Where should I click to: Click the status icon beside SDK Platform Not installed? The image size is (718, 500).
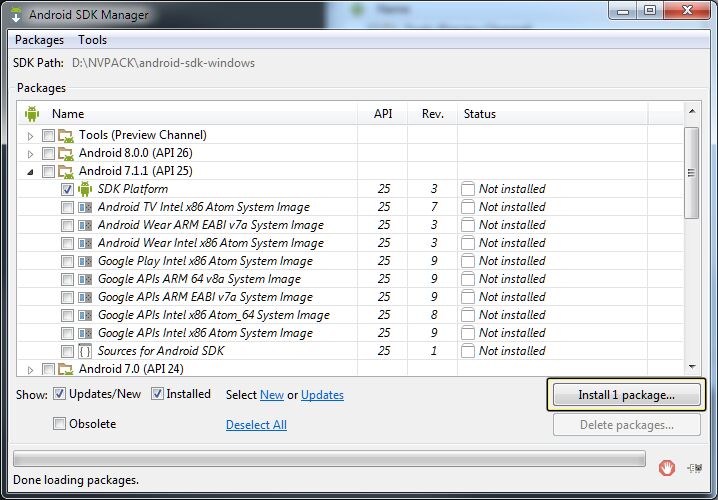tap(468, 189)
